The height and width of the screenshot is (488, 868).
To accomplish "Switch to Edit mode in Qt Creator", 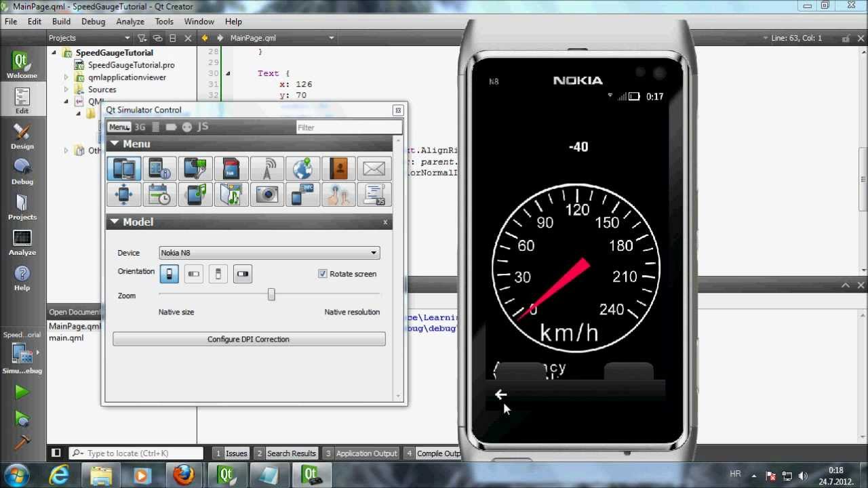I will coord(22,100).
